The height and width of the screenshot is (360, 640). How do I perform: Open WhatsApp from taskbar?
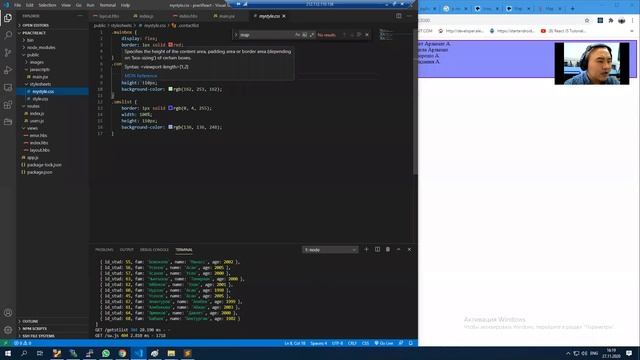[106, 353]
